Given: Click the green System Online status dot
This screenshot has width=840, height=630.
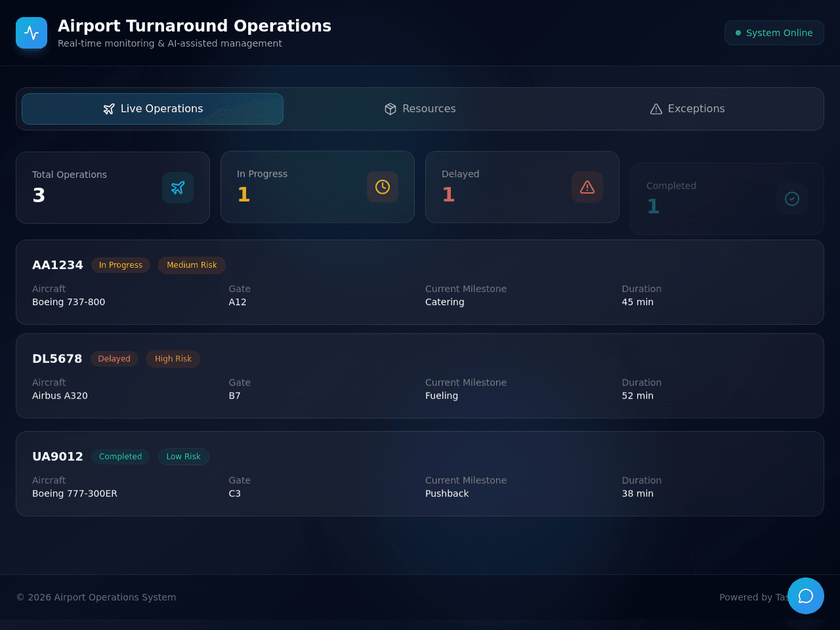Looking at the screenshot, I should 738,33.
